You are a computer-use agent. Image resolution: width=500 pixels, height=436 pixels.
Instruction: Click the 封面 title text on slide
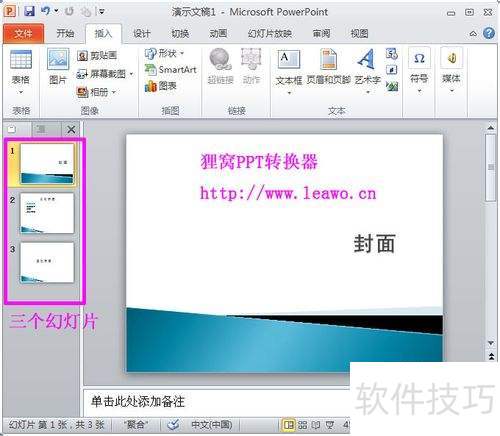pos(375,243)
